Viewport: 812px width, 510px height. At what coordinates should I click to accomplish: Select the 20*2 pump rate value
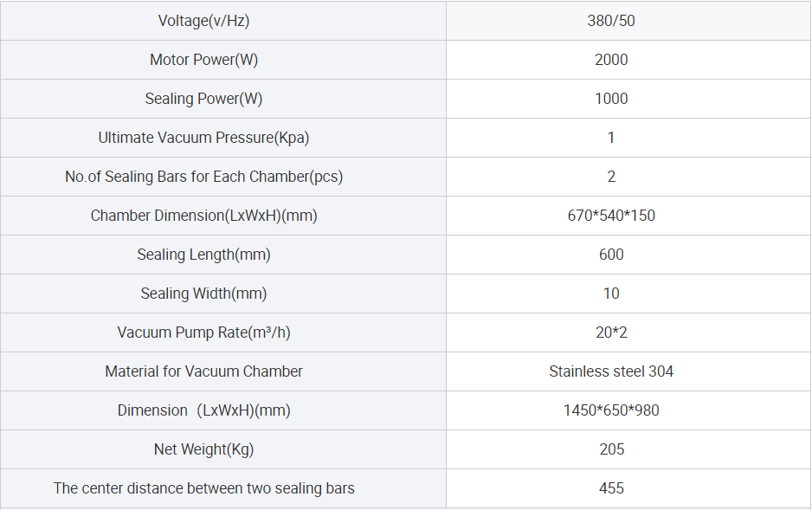click(x=611, y=332)
